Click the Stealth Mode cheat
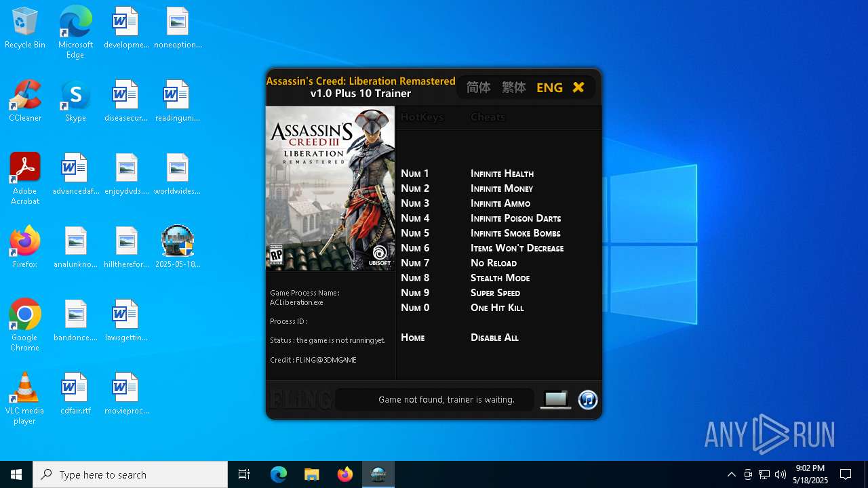 pyautogui.click(x=500, y=278)
